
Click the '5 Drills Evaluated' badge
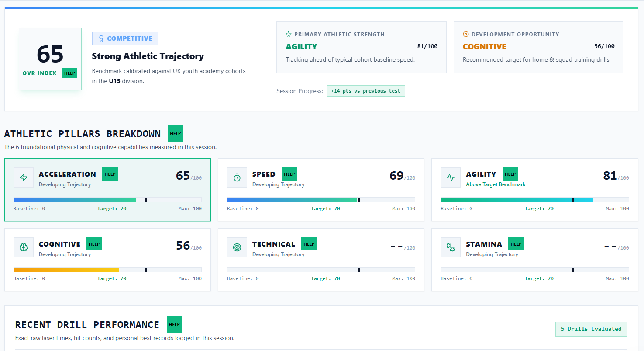[x=591, y=329]
